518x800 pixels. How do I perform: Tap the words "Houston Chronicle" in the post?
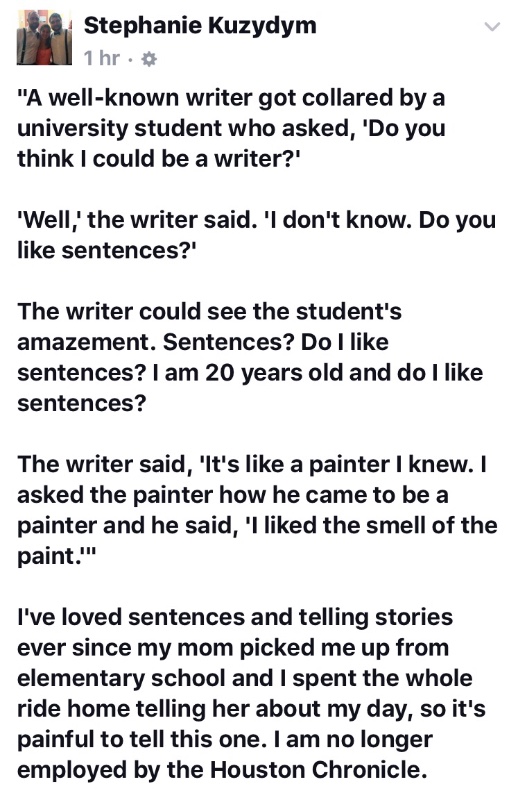[x=318, y=770]
